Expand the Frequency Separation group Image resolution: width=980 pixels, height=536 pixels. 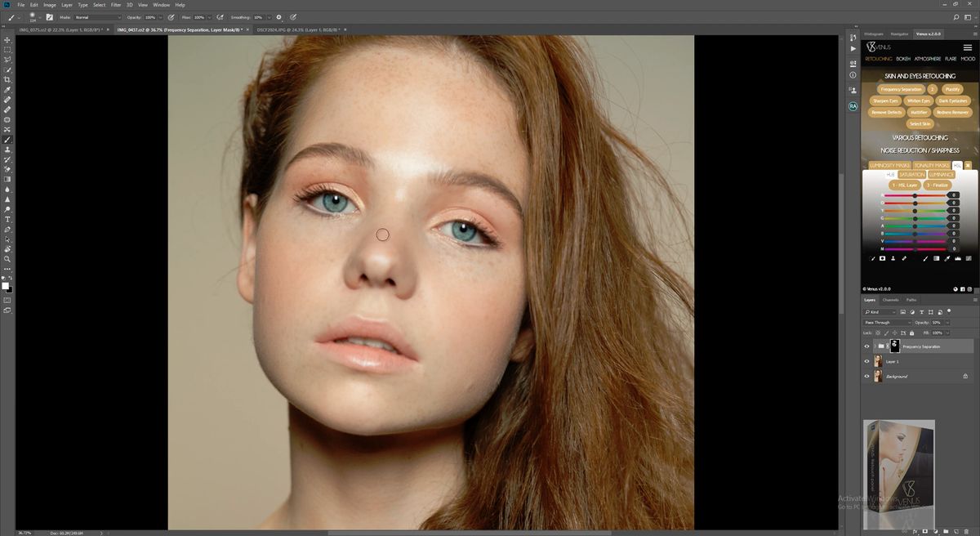(x=875, y=346)
